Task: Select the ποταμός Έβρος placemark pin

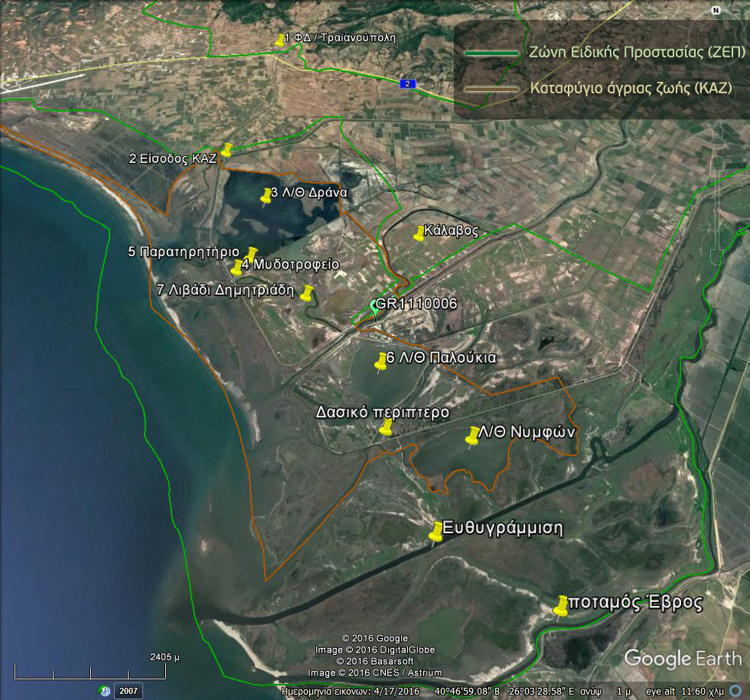Action: [x=561, y=606]
